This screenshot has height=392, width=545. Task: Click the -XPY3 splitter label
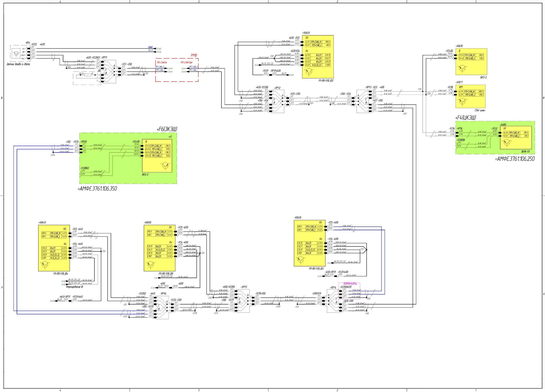tap(368, 87)
